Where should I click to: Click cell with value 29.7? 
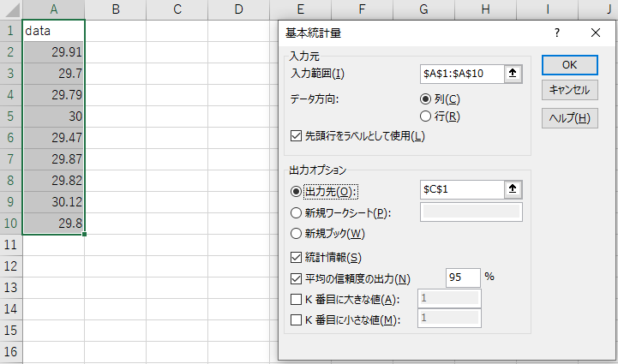coord(54,74)
